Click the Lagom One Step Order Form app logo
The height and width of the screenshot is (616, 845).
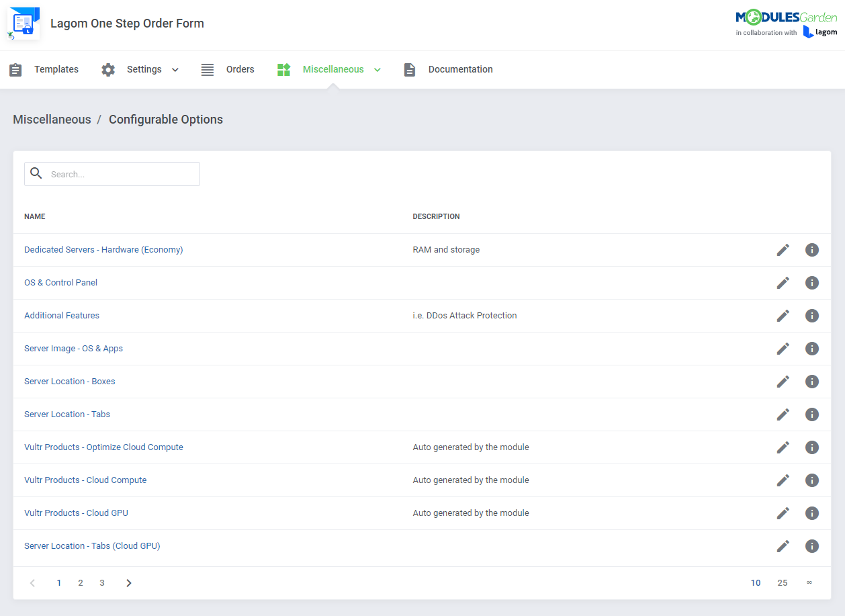point(24,23)
